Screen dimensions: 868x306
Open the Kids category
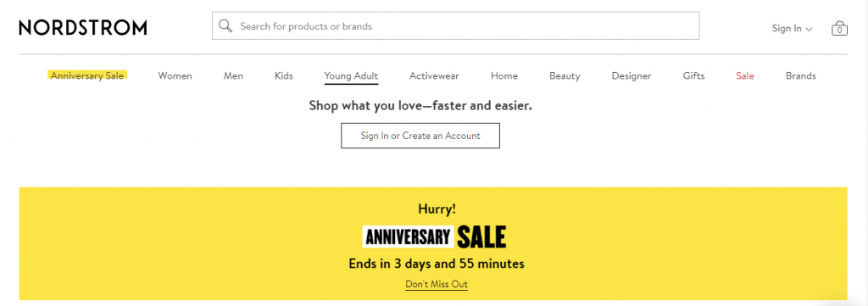(283, 75)
